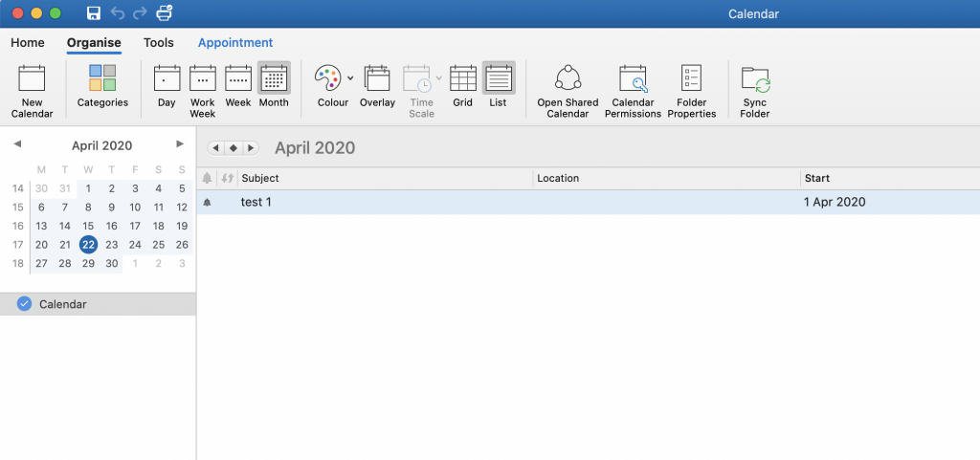Click the '1 Apr 2020' start date cell

coord(835,202)
